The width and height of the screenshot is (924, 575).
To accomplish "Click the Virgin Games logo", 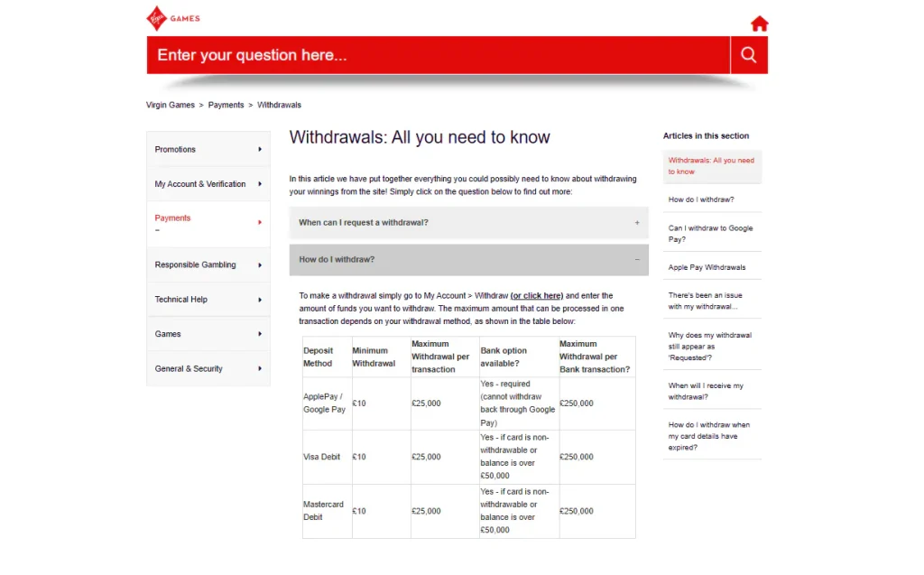I will click(x=172, y=18).
